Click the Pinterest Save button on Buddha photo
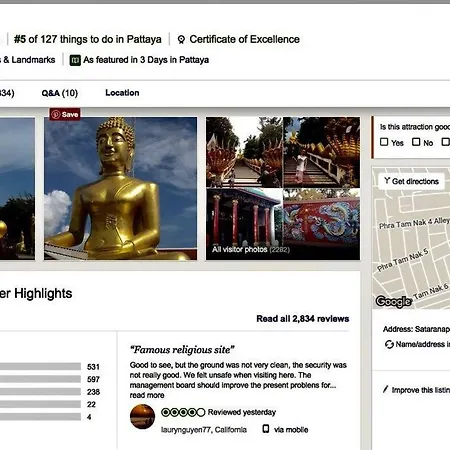This screenshot has height=450, width=450. [65, 114]
